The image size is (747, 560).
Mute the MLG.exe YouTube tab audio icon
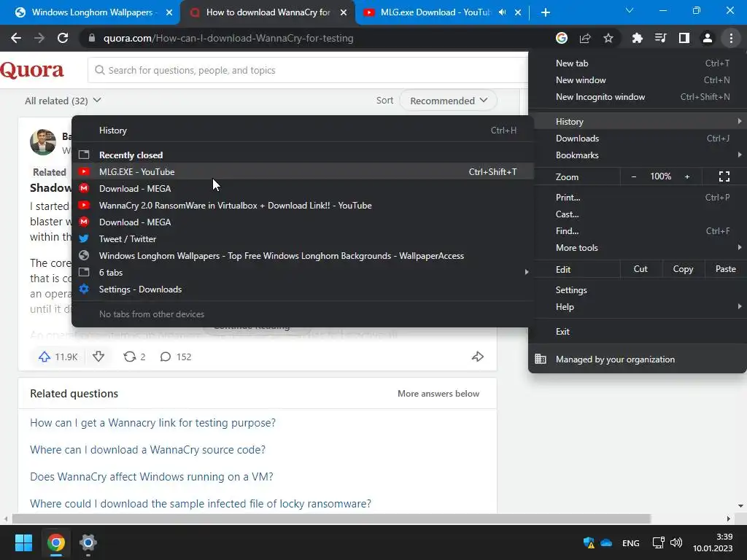(502, 12)
